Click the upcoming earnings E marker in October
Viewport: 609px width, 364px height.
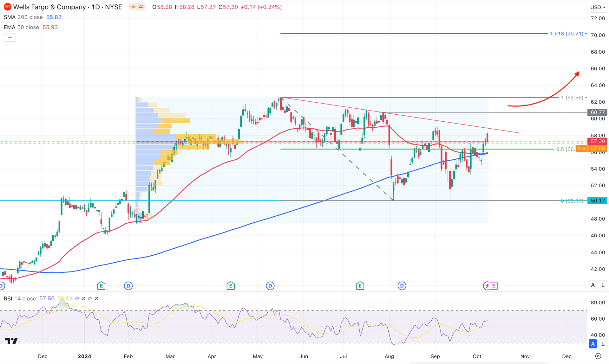pyautogui.click(x=494, y=286)
